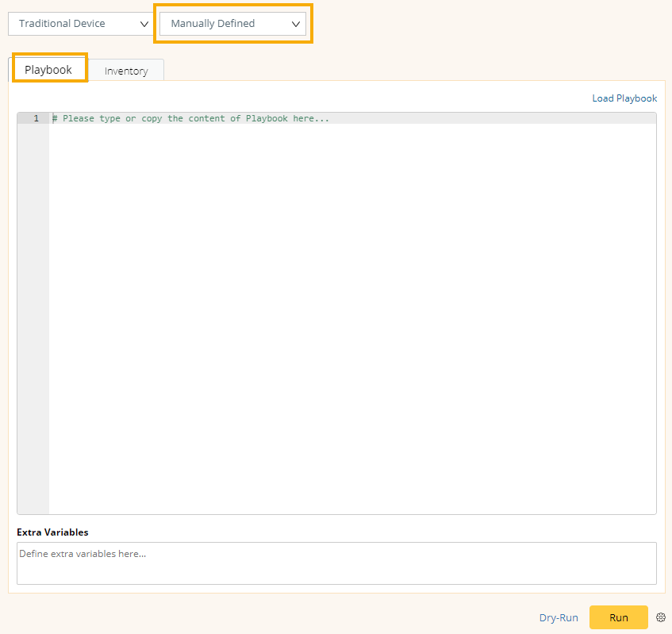This screenshot has width=672, height=634.
Task: Click line number 1 in editor gutter
Action: (x=36, y=118)
